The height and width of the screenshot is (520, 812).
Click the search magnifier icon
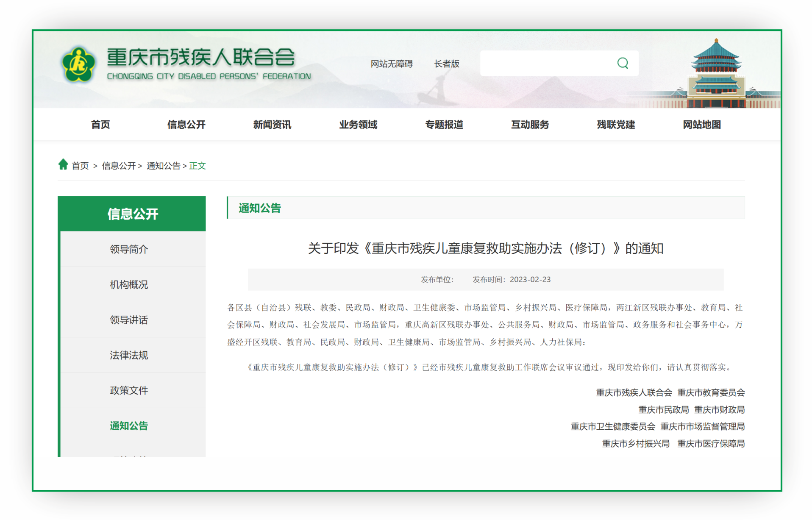coord(622,63)
